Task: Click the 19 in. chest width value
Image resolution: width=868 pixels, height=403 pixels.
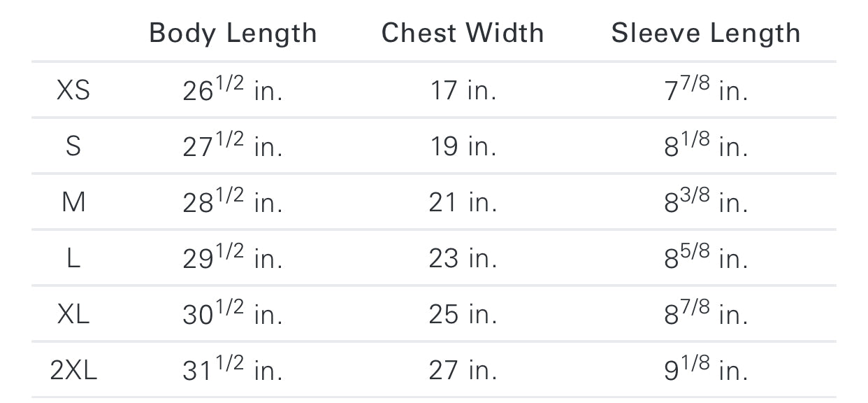Action: (463, 146)
